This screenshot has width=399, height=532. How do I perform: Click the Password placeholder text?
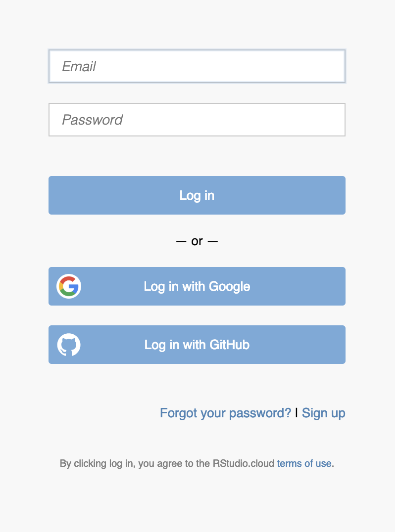[92, 120]
